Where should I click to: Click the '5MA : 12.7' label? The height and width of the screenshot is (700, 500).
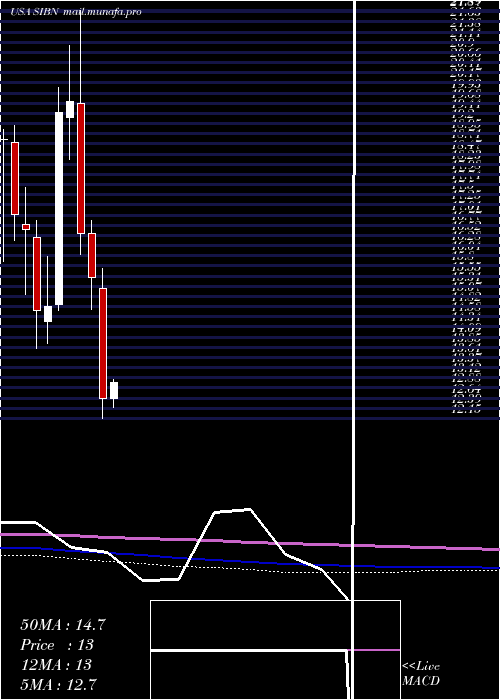(x=58, y=684)
